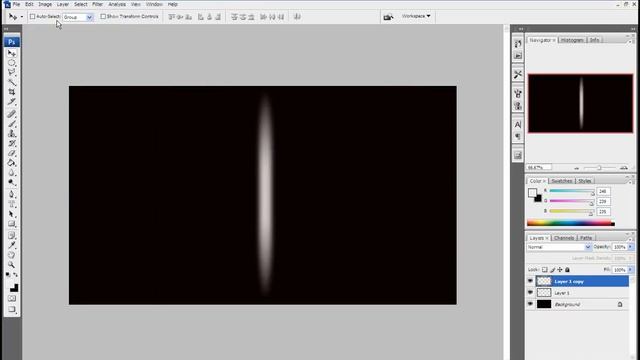Toggle lock all for layer
This screenshot has height=360, width=640.
(567, 269)
